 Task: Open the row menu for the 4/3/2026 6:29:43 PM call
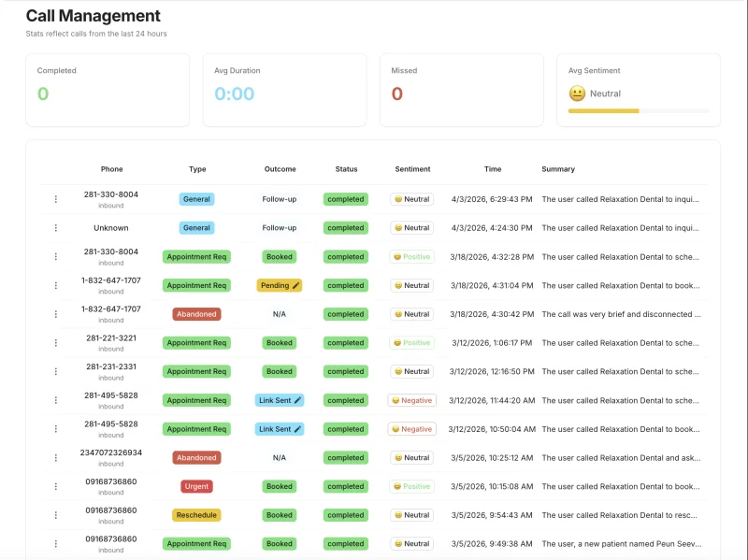tap(55, 199)
